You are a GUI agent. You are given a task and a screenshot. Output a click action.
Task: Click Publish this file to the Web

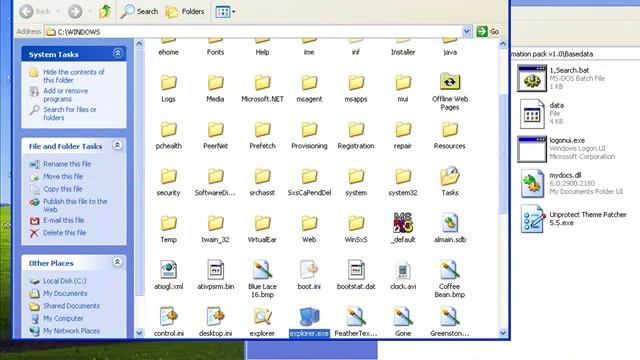[x=75, y=205]
